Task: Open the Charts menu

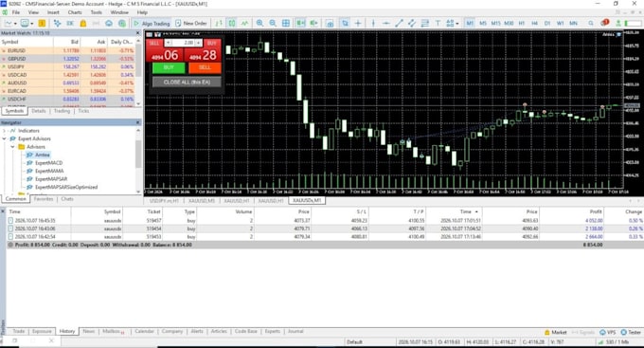Action: click(75, 12)
